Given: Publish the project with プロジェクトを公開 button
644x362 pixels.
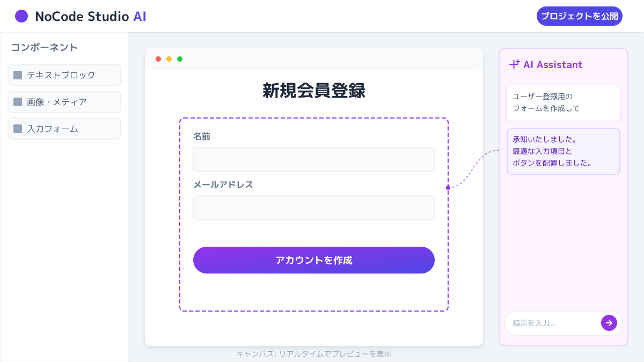Looking at the screenshot, I should click(580, 16).
